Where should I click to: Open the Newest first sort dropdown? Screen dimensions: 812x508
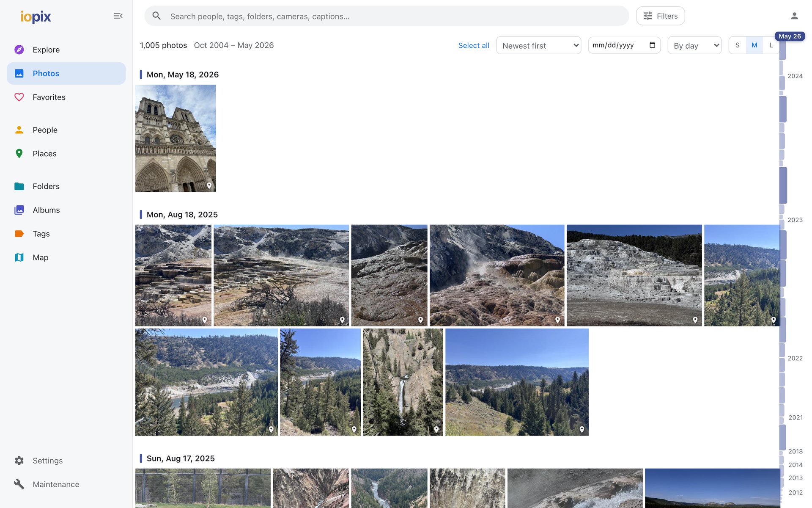538,45
